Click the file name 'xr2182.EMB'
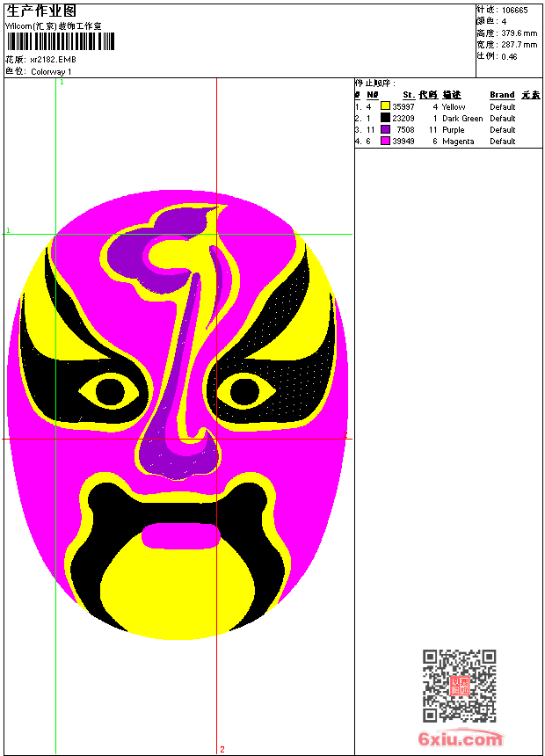The image size is (545, 756). pyautogui.click(x=53, y=59)
